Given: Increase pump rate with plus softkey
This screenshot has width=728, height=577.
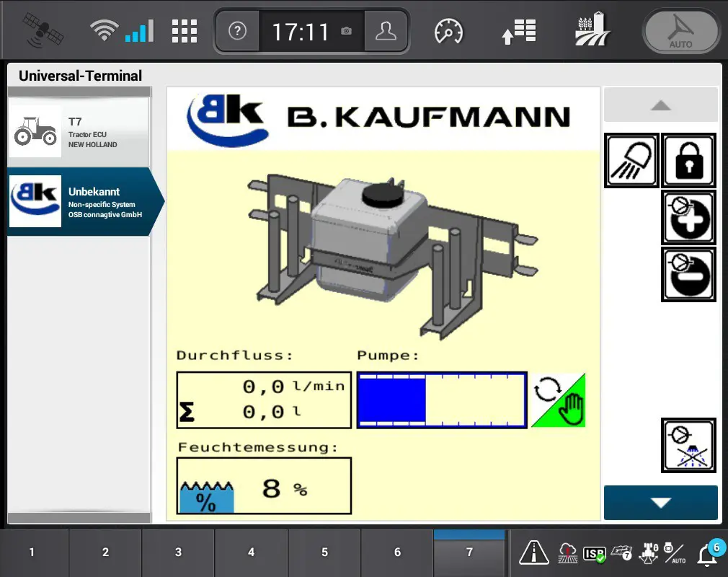Looking at the screenshot, I should coord(688,217).
